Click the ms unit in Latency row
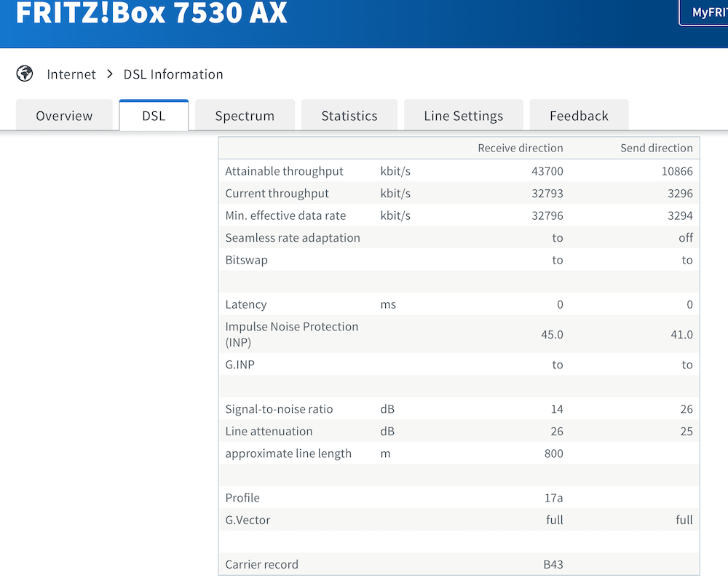 pyautogui.click(x=388, y=304)
